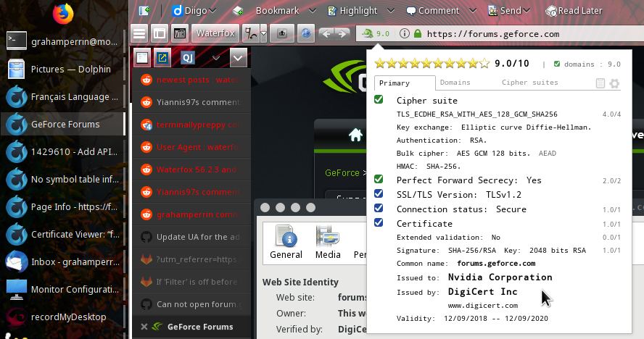Open the dropdown arrow beside gestures icon
Screen dimensions: 644x339
tap(264, 33)
